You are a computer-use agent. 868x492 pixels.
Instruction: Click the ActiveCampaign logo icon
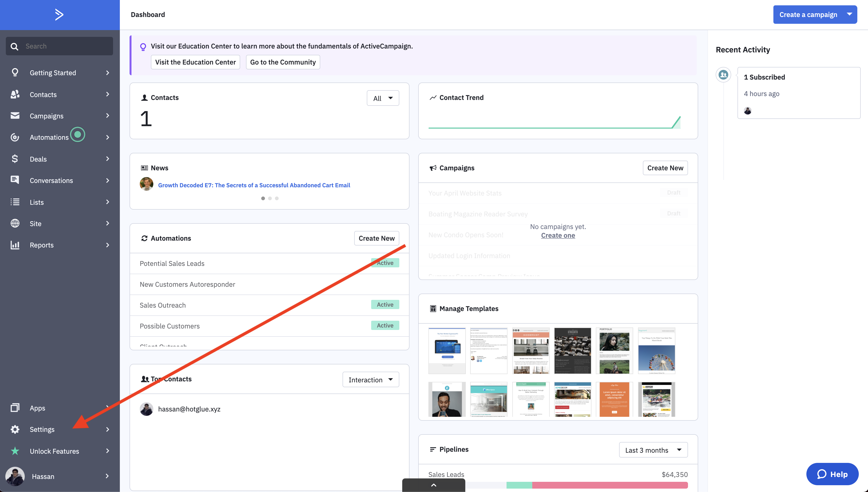[x=59, y=15]
